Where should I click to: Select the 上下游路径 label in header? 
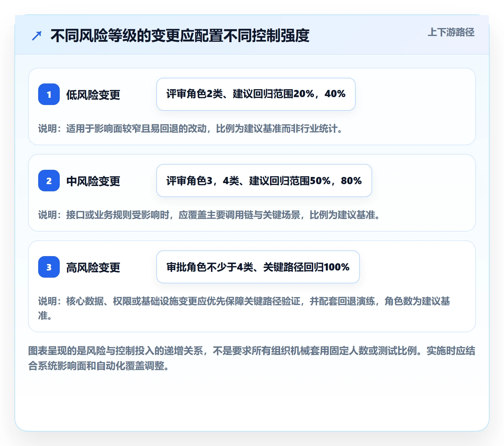(451, 32)
